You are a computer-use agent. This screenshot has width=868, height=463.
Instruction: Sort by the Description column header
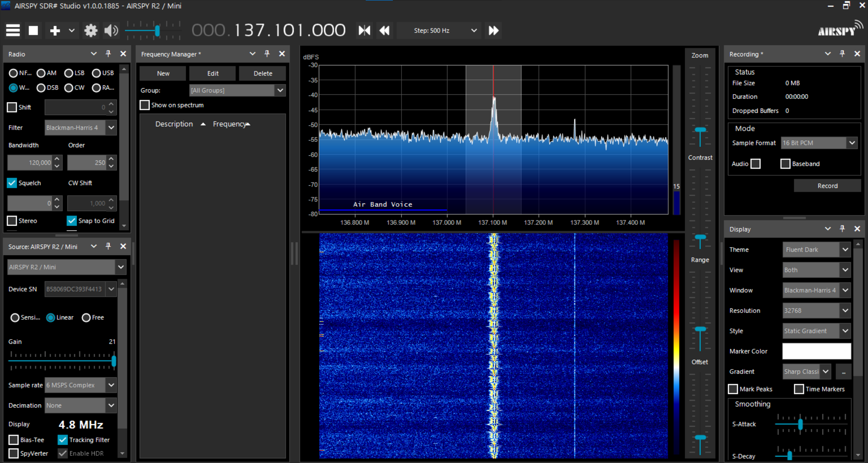pos(174,124)
